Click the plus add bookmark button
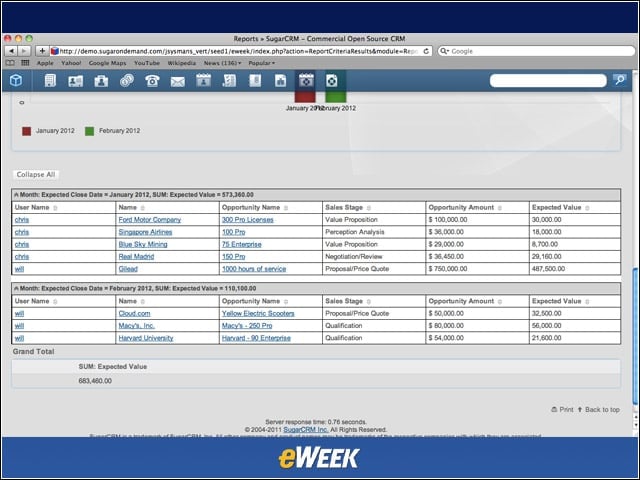Screen dimensions: 640x480 (42, 51)
